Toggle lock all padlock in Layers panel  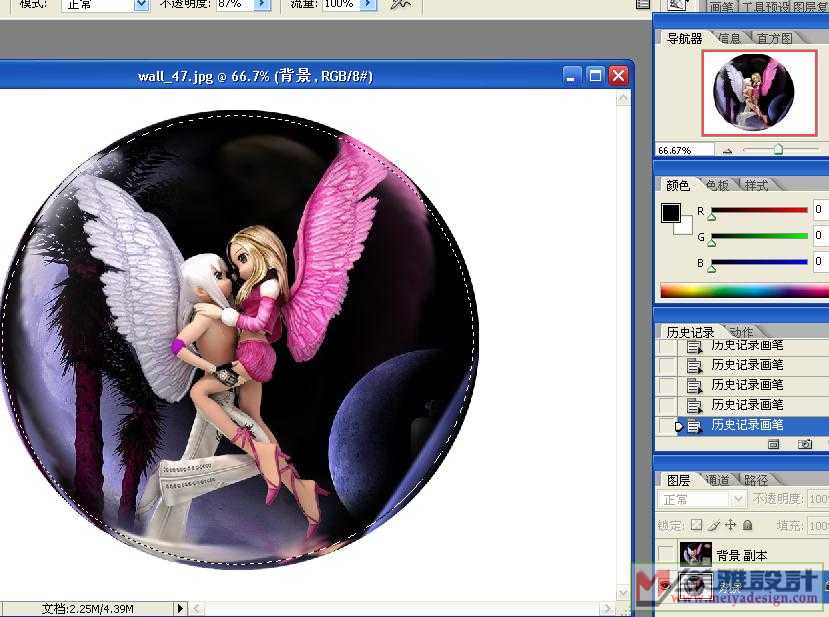(x=748, y=525)
